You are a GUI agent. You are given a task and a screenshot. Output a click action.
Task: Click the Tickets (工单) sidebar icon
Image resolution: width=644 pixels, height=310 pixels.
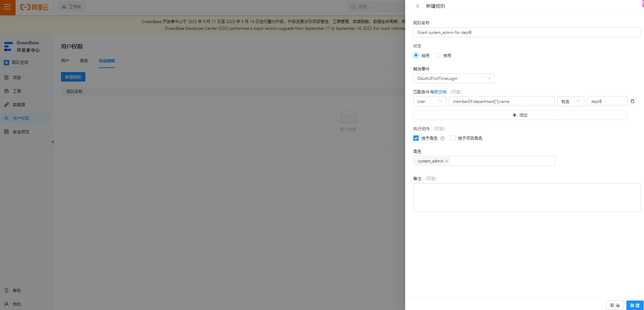(6, 91)
